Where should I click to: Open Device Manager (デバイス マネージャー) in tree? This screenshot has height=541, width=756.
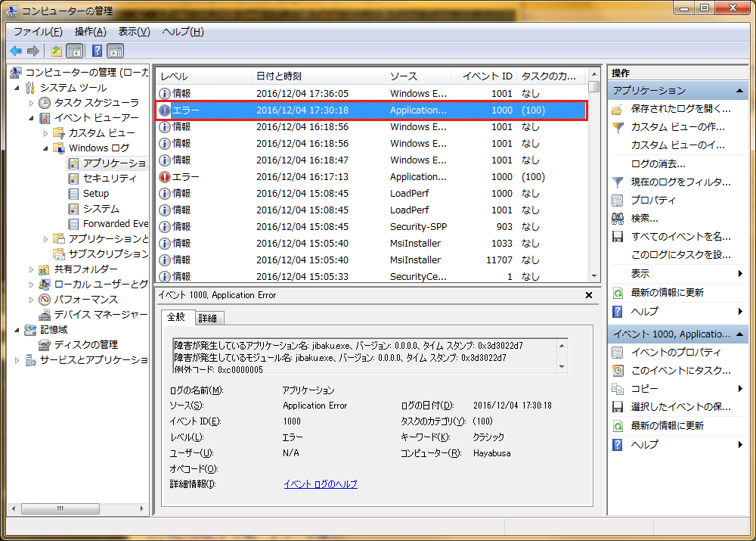coord(100,314)
